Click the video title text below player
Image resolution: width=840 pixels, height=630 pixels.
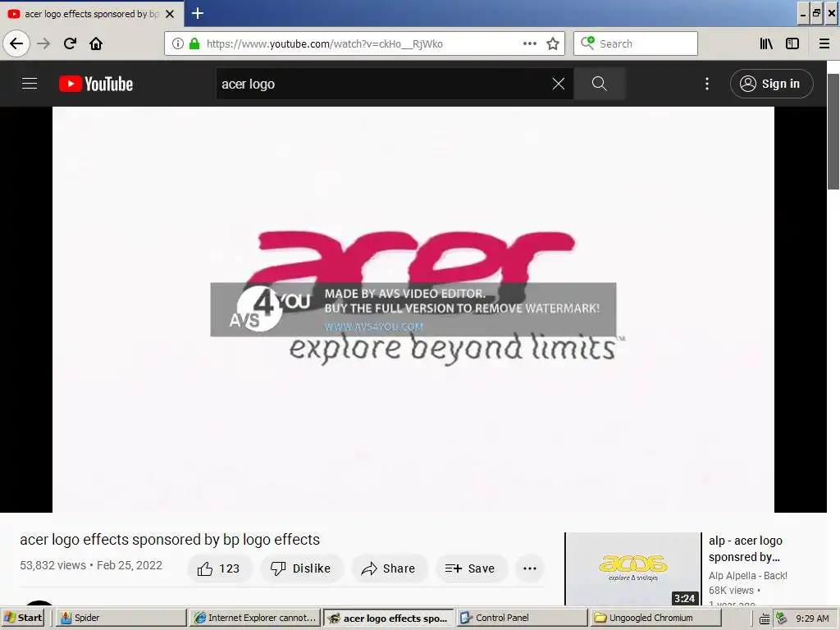(170, 540)
